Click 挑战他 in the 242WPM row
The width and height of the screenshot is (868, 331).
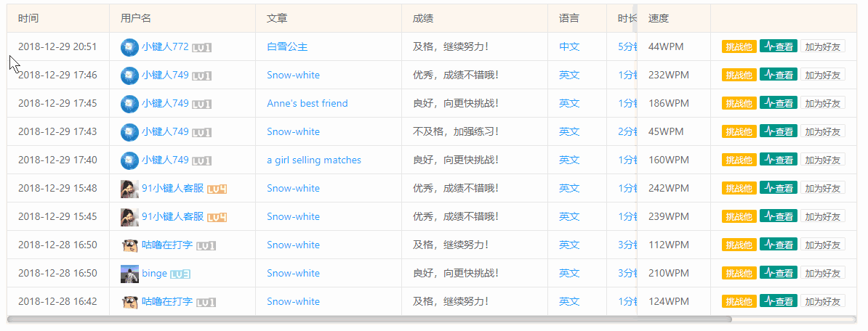click(739, 189)
